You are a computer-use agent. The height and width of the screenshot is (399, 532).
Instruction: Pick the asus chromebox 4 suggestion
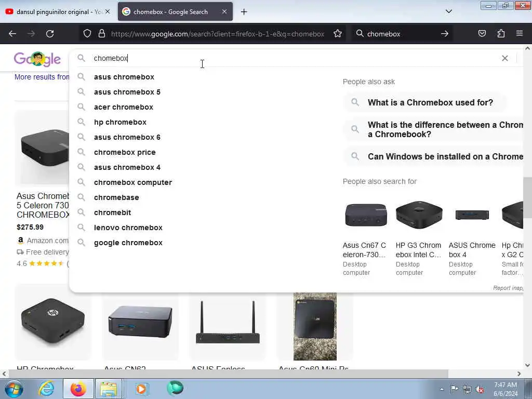(x=127, y=167)
